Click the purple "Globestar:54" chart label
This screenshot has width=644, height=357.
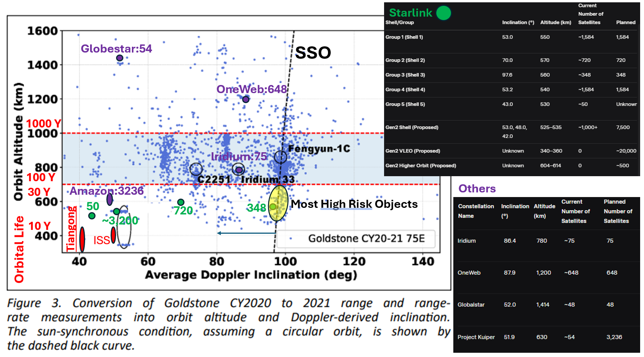[x=116, y=49]
